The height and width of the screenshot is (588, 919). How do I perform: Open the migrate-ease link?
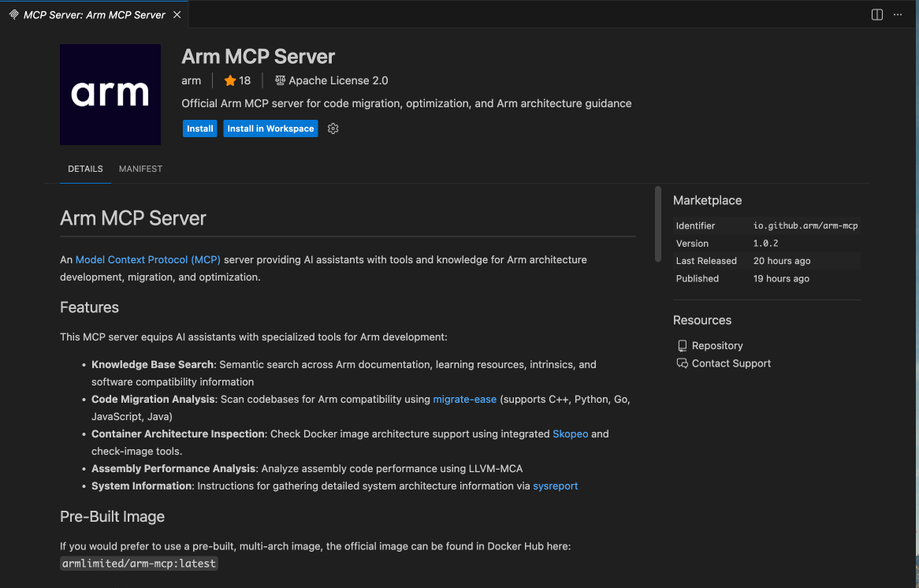coord(464,399)
